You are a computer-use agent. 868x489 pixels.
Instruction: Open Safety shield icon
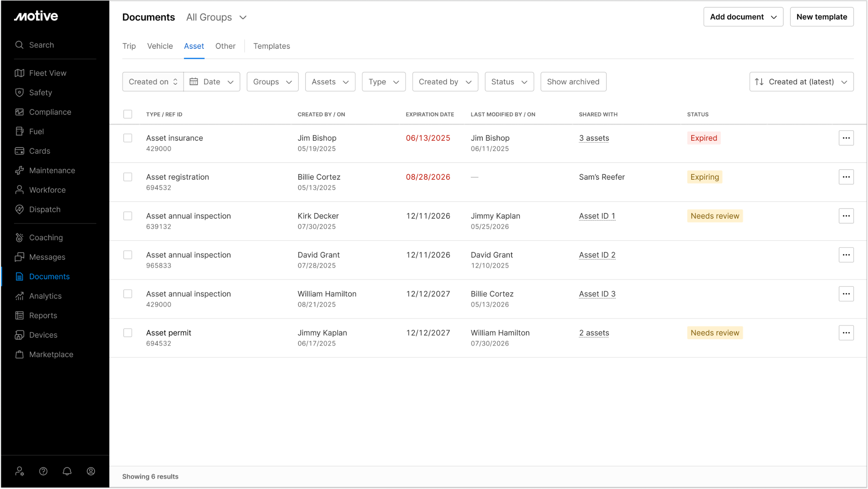(19, 92)
